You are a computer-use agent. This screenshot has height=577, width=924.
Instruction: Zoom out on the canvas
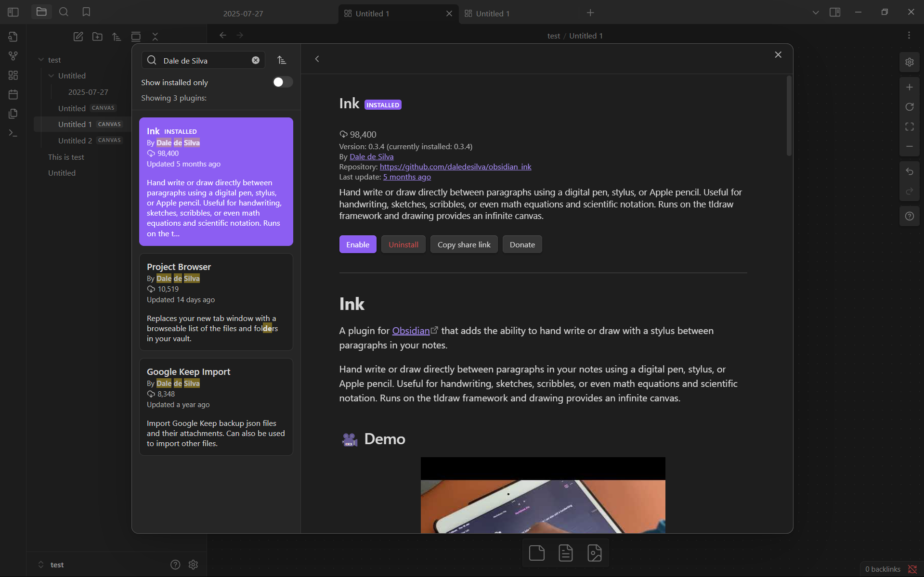point(909,146)
